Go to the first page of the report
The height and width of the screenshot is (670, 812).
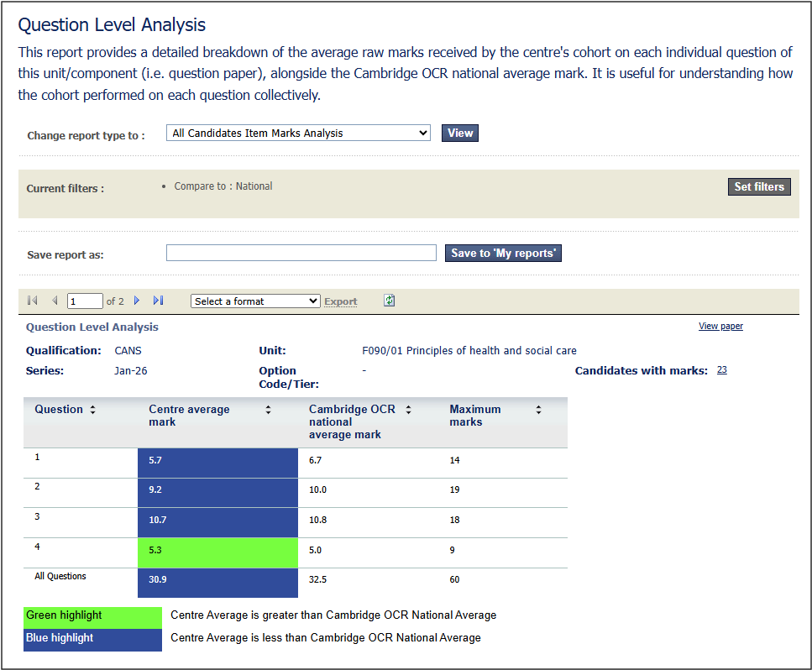click(32, 301)
